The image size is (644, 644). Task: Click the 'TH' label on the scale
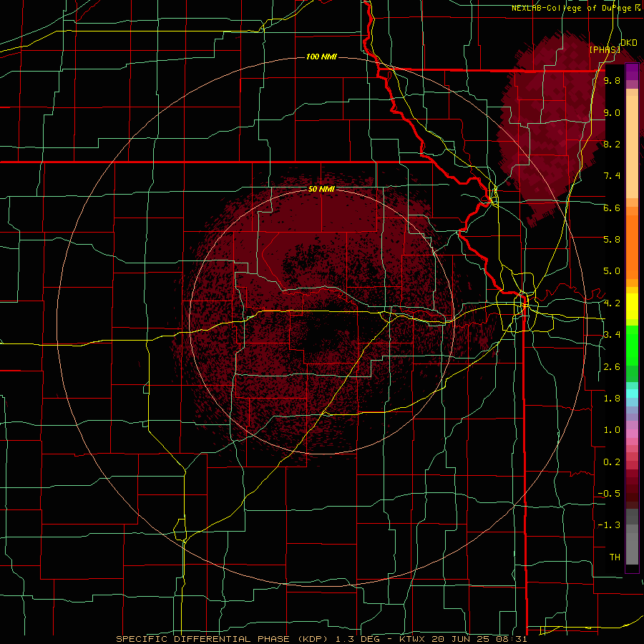(615, 557)
